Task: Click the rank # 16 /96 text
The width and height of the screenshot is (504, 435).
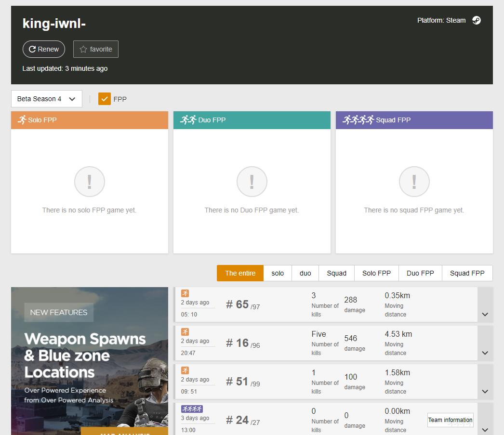Action: [x=243, y=343]
